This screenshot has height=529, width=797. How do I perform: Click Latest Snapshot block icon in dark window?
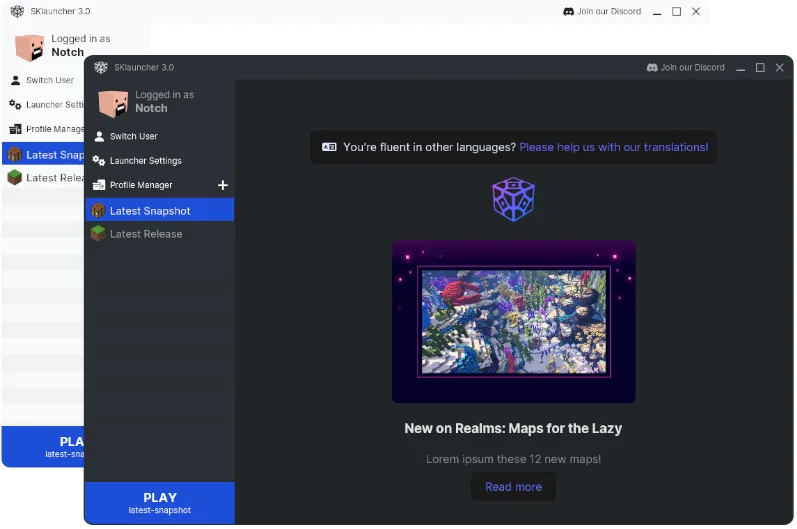point(98,210)
